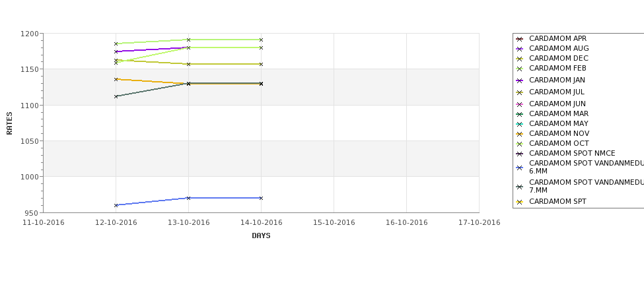
Task: Click the RATES y-axis title
Action: pos(9,123)
